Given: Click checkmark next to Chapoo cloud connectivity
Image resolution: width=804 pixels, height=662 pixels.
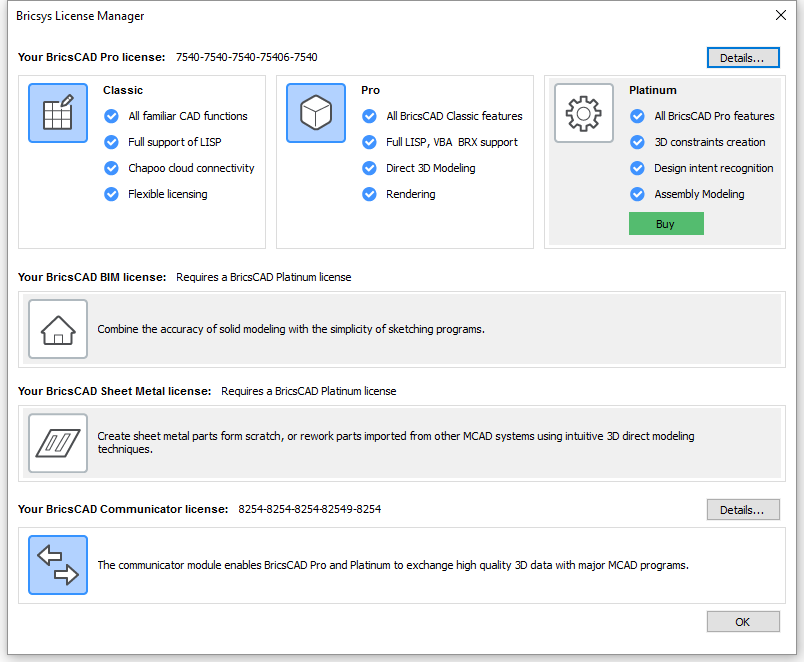Looking at the screenshot, I should click(111, 168).
